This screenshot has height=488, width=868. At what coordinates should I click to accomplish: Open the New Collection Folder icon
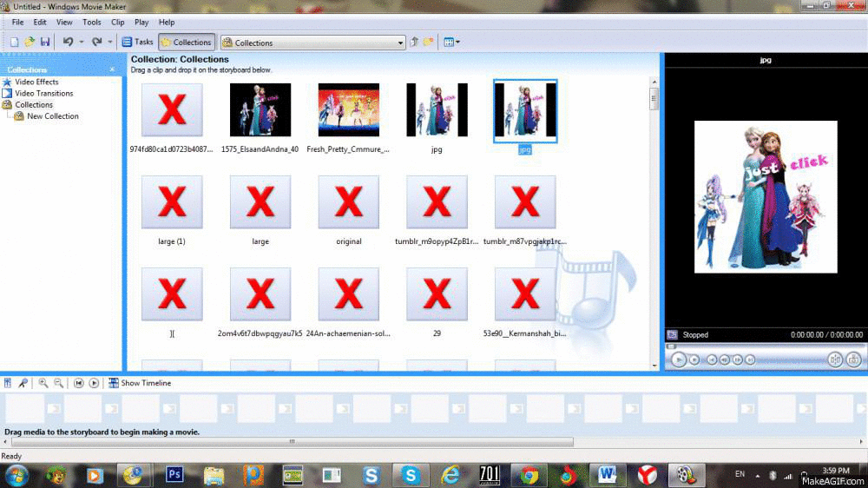point(429,42)
